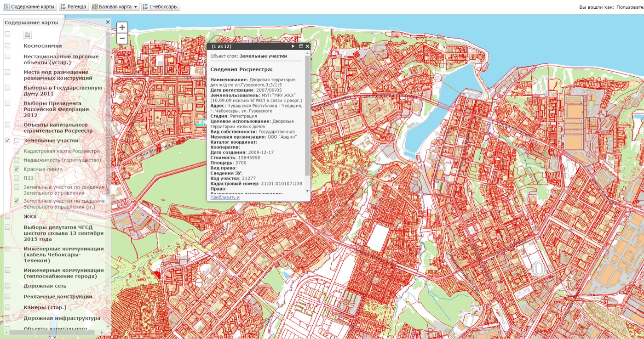Open the Легенда panel
The image size is (644, 339).
point(74,7)
